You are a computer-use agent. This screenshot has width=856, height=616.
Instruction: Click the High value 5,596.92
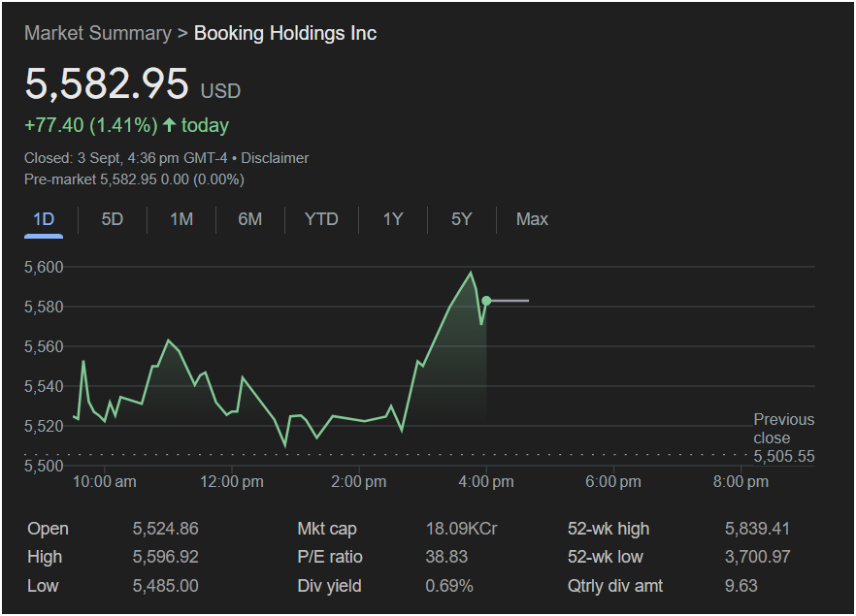[x=165, y=557]
